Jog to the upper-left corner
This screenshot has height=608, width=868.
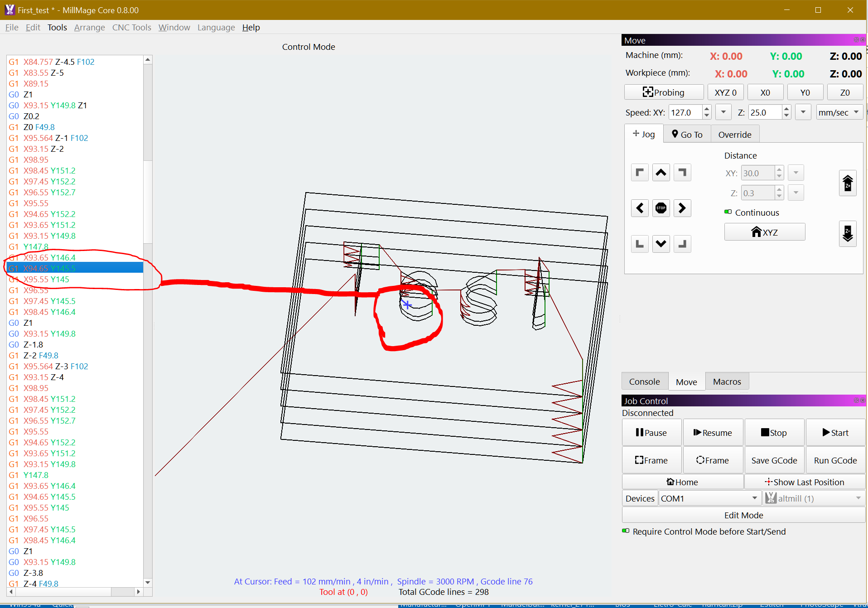click(640, 173)
